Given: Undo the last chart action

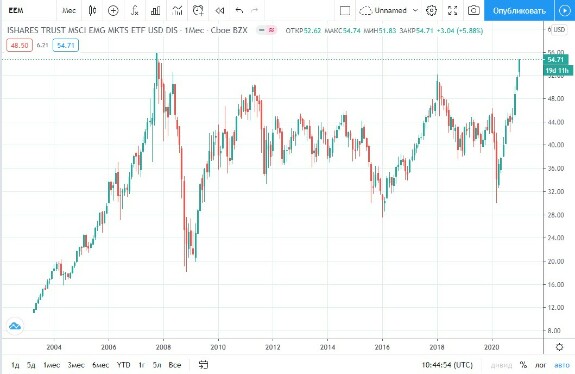Looking at the screenshot, I should pos(239,11).
